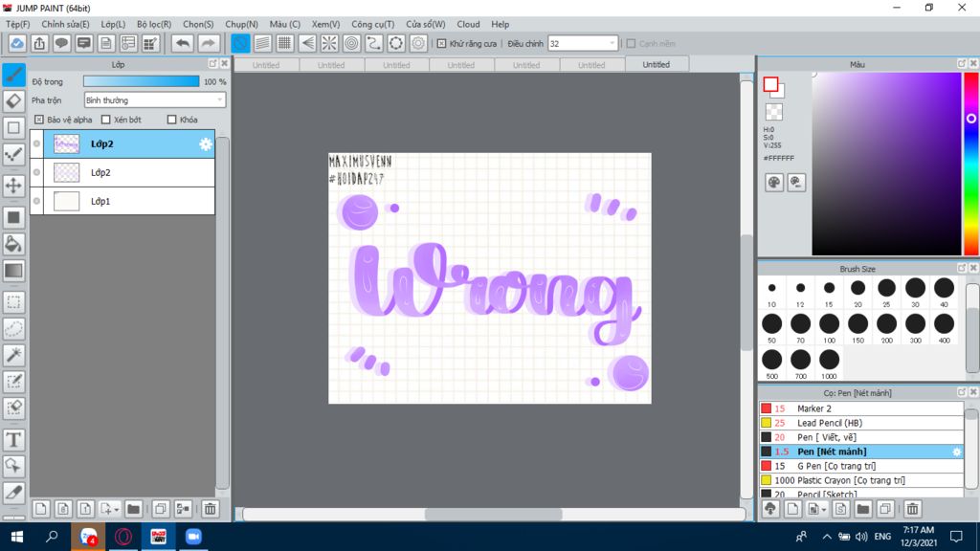Turn off snap with the blue snap-off button
This screenshot has width=980, height=551.
[x=240, y=43]
